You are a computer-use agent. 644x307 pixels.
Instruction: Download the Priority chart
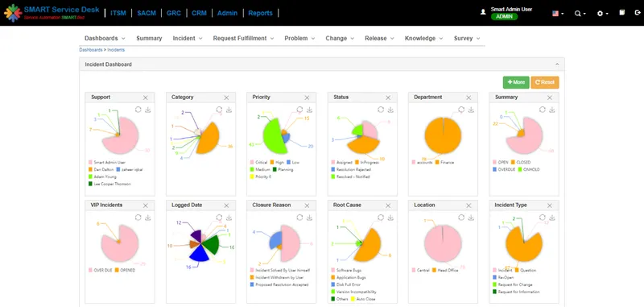[309, 110]
